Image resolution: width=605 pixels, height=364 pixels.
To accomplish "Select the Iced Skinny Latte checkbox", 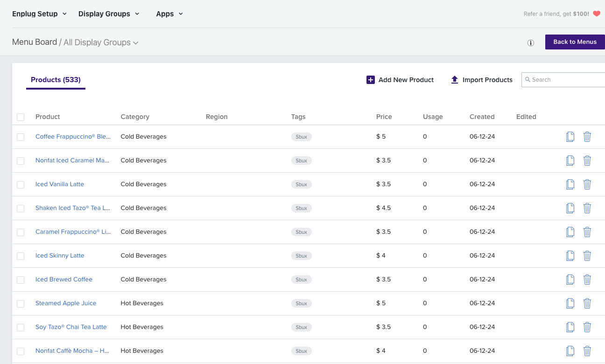I will [21, 256].
